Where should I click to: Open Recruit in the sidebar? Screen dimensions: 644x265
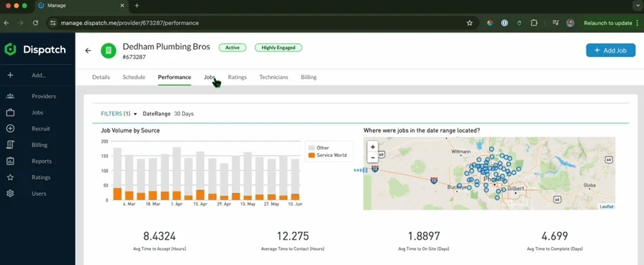(x=41, y=129)
